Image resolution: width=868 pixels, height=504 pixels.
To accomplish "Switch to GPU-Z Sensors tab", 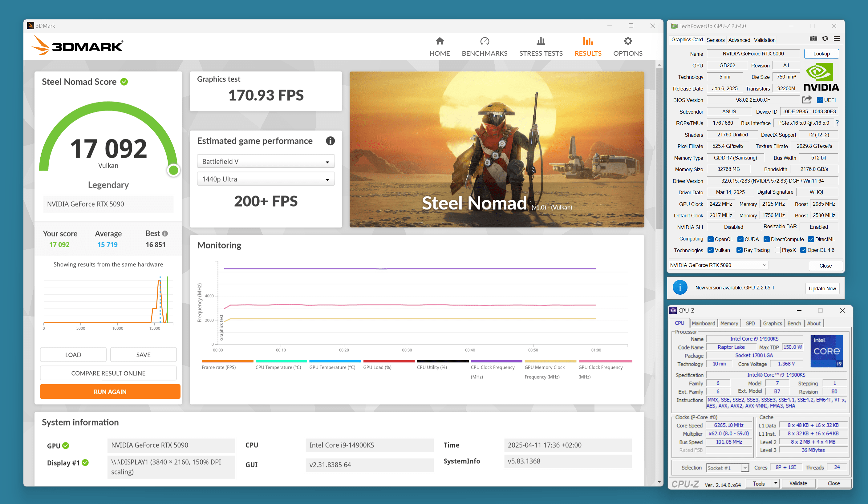I will [716, 40].
